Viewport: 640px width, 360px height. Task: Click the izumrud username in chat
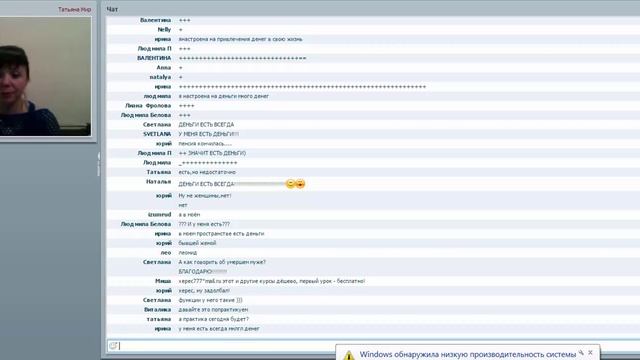(x=160, y=214)
